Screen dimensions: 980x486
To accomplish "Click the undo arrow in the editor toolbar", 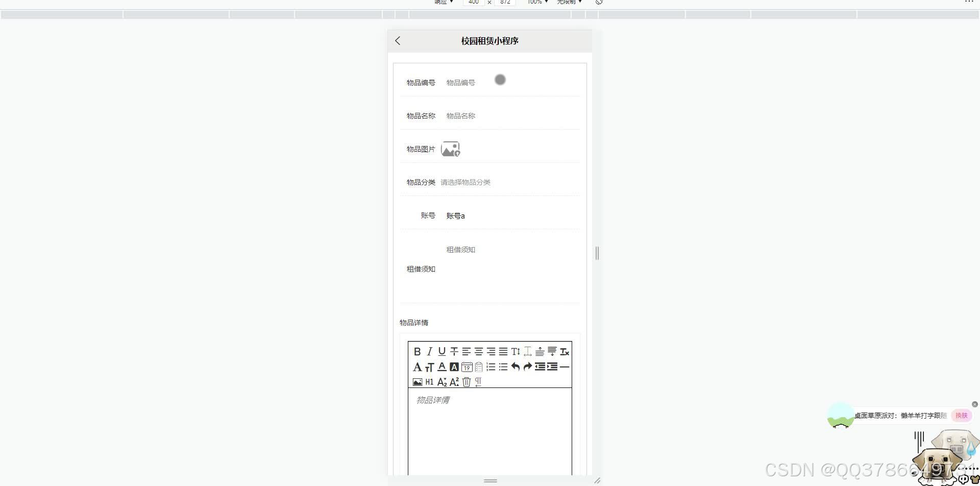I will [x=516, y=367].
